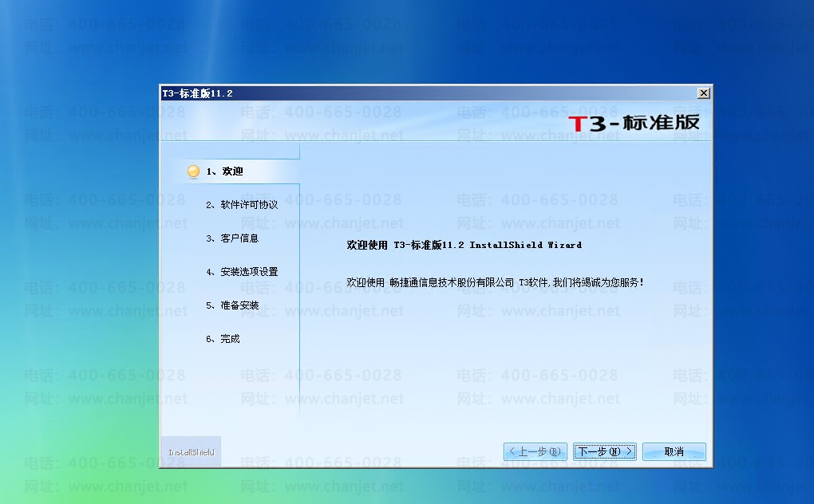Click the yellow step indicator icon beside 欢迎

tap(193, 171)
